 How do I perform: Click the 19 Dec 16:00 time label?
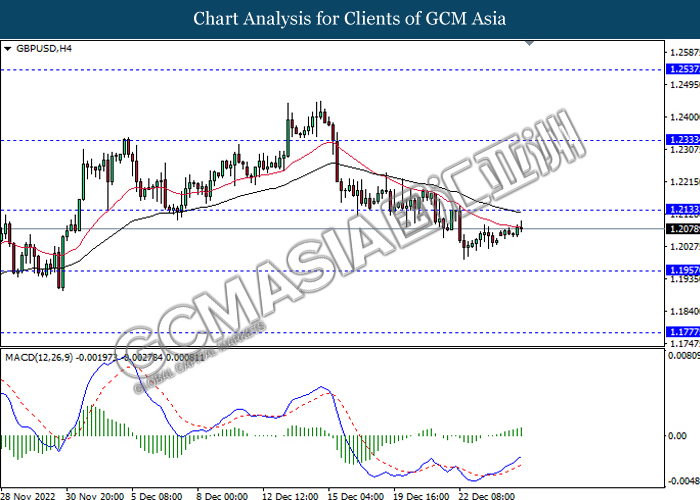coord(421,496)
